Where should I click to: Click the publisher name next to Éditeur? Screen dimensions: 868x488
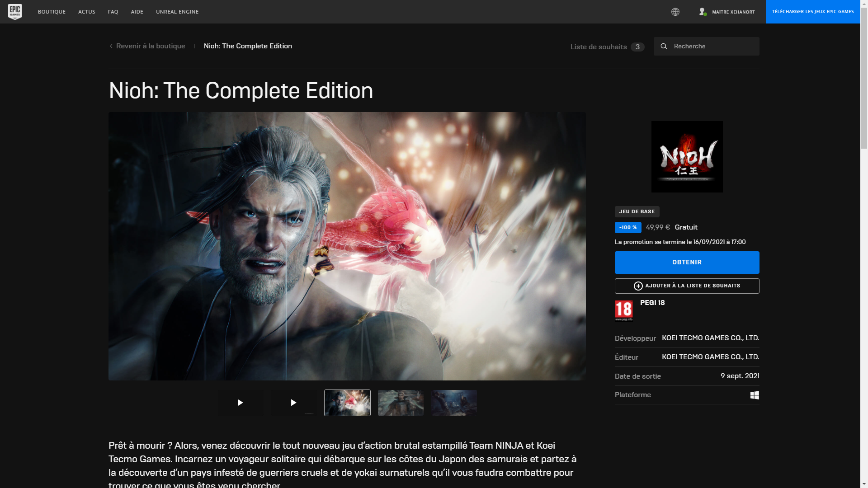(x=710, y=357)
